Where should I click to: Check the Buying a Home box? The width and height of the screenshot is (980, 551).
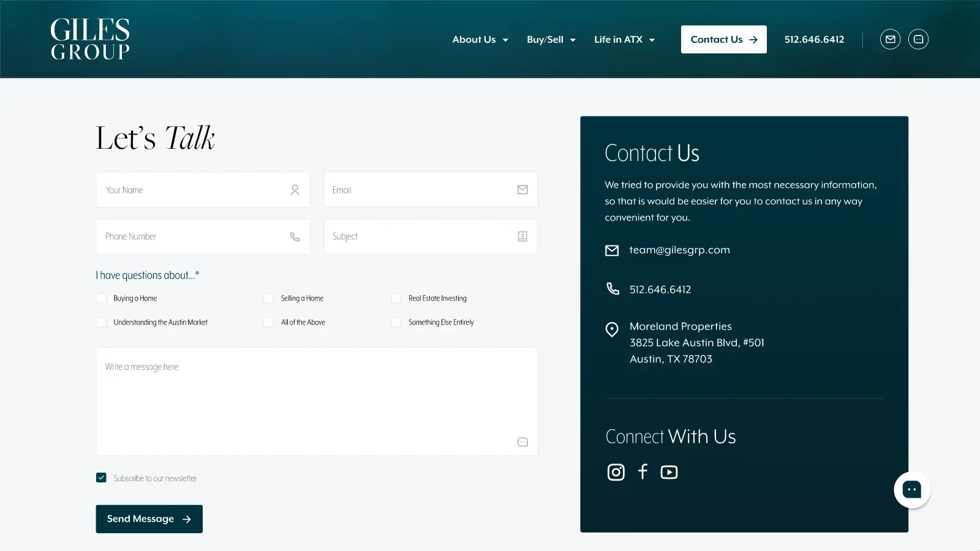[101, 298]
